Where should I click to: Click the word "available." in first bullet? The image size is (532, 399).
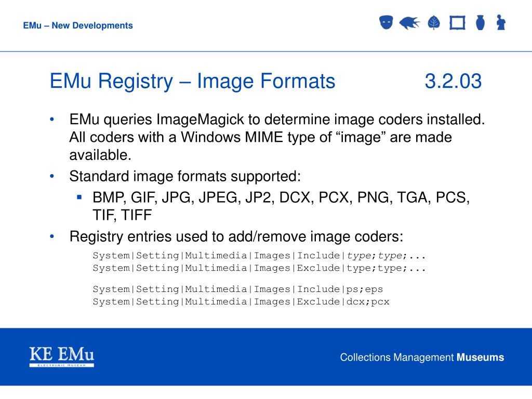100,155
